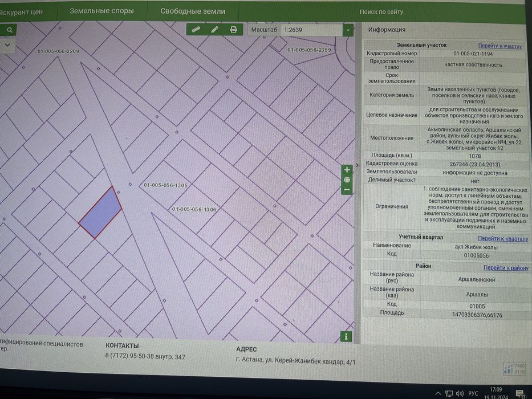Click parcel label 01-005-056-1306
Image resolution: width=532 pixels, height=399 pixels.
(194, 209)
